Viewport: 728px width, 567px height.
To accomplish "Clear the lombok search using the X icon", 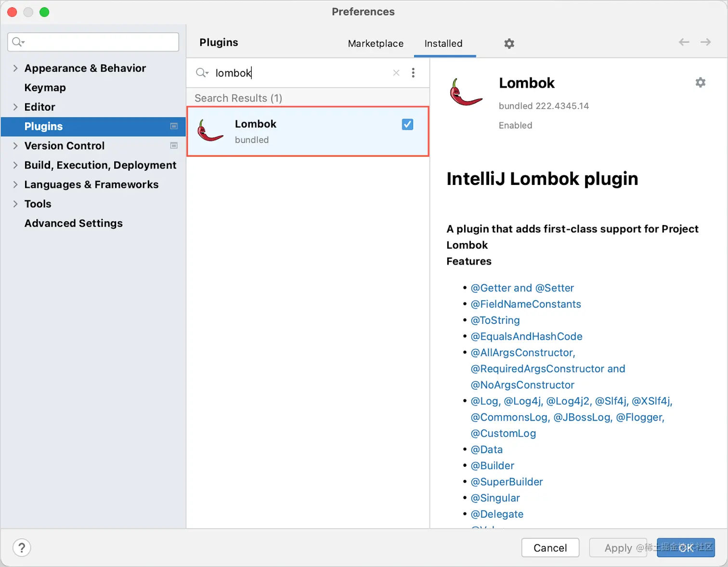I will (396, 73).
